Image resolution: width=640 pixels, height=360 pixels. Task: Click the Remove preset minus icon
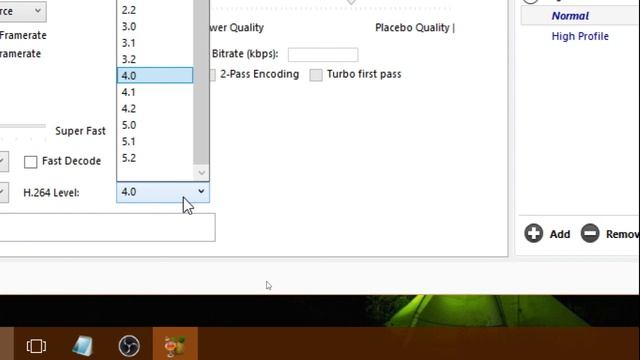(590, 233)
